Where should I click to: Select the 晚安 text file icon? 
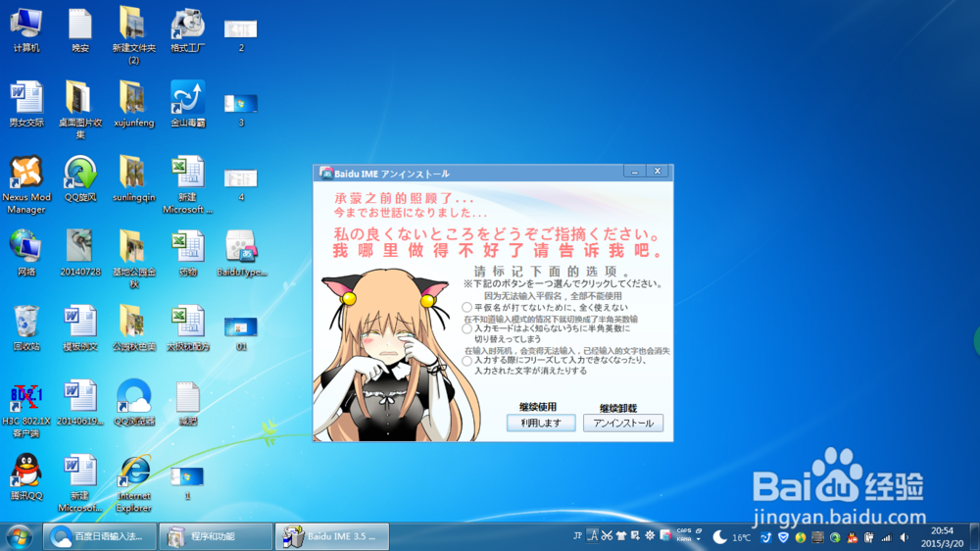(x=80, y=30)
